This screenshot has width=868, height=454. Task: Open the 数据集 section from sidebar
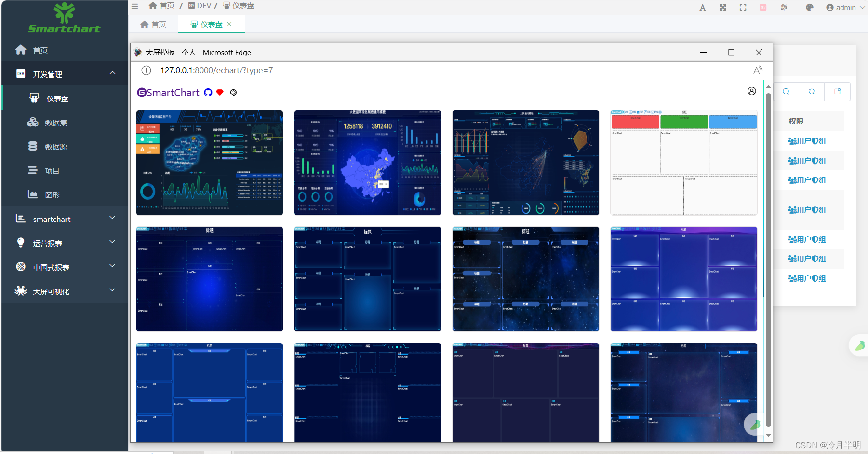[x=33, y=122]
